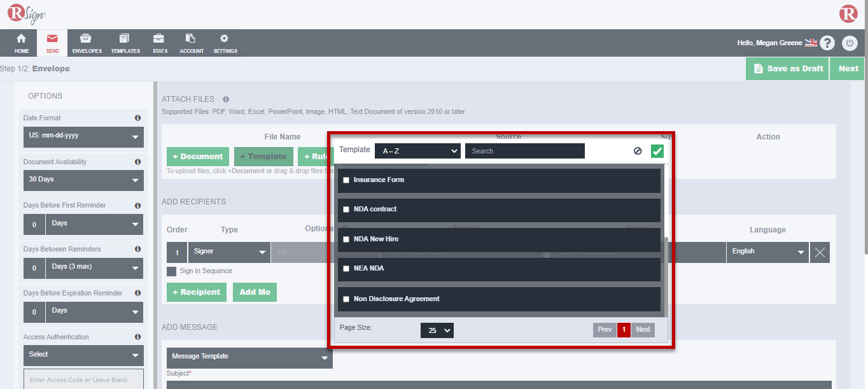The height and width of the screenshot is (389, 868).
Task: View the Stats page
Action: pyautogui.click(x=160, y=43)
